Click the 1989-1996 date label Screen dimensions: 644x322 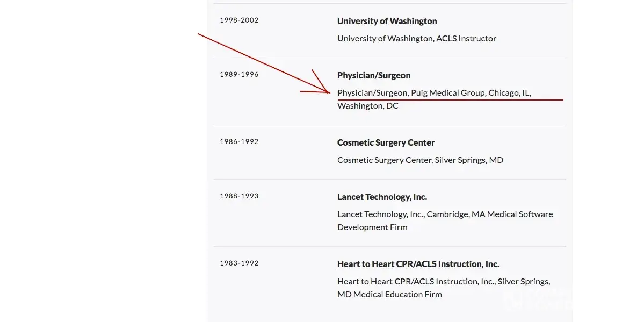tap(239, 75)
